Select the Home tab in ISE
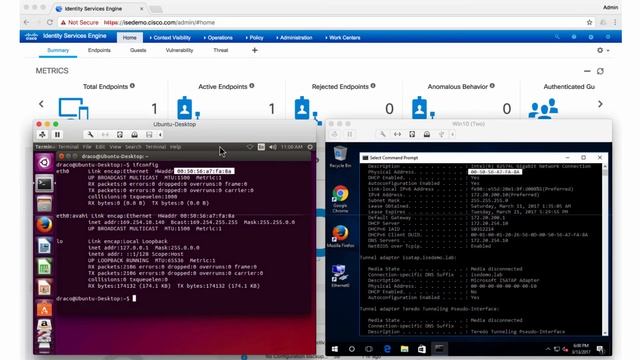Screen dimensions: 640x360 tap(129, 38)
